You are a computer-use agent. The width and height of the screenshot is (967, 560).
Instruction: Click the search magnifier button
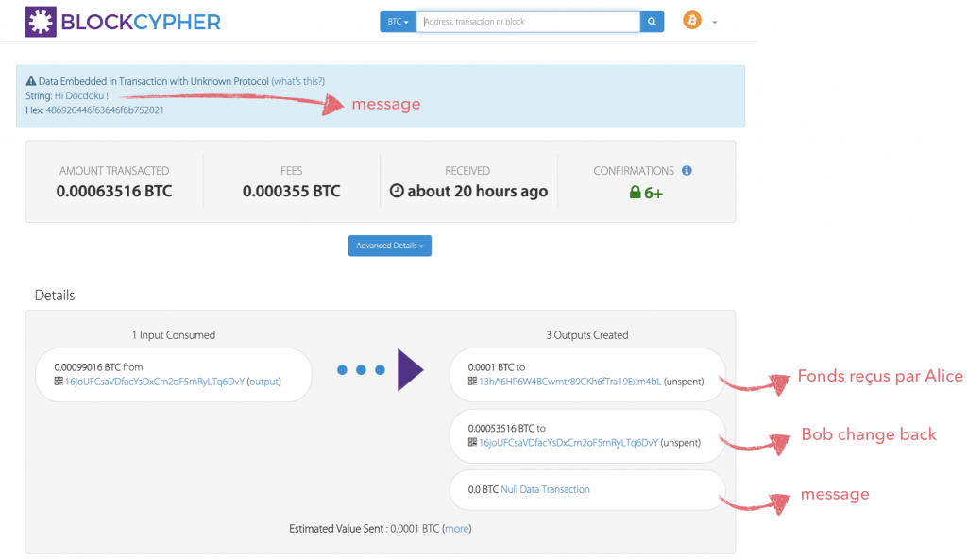tap(652, 22)
